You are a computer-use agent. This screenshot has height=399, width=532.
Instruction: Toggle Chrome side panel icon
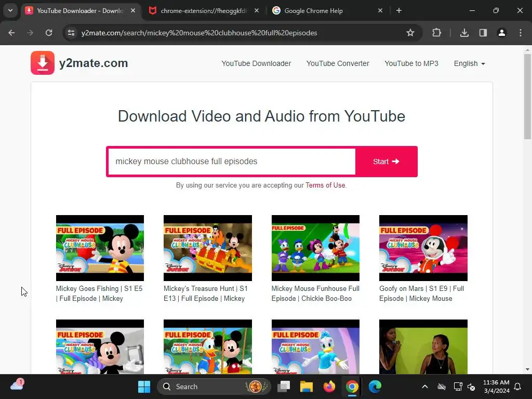pos(483,33)
